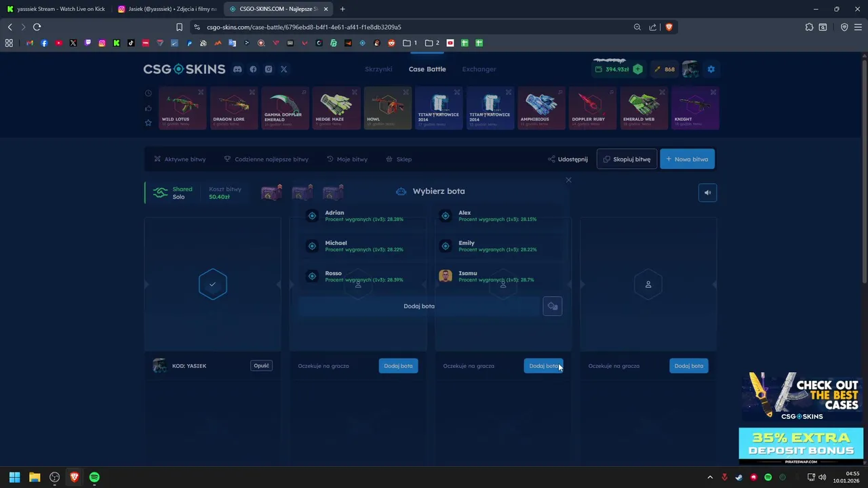The width and height of the screenshot is (868, 488).
Task: Click the green plus deposit icon
Action: [637, 69]
